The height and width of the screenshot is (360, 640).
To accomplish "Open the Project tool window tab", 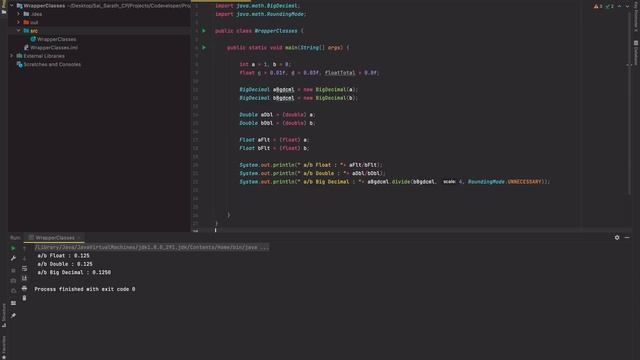I will coord(4,7).
